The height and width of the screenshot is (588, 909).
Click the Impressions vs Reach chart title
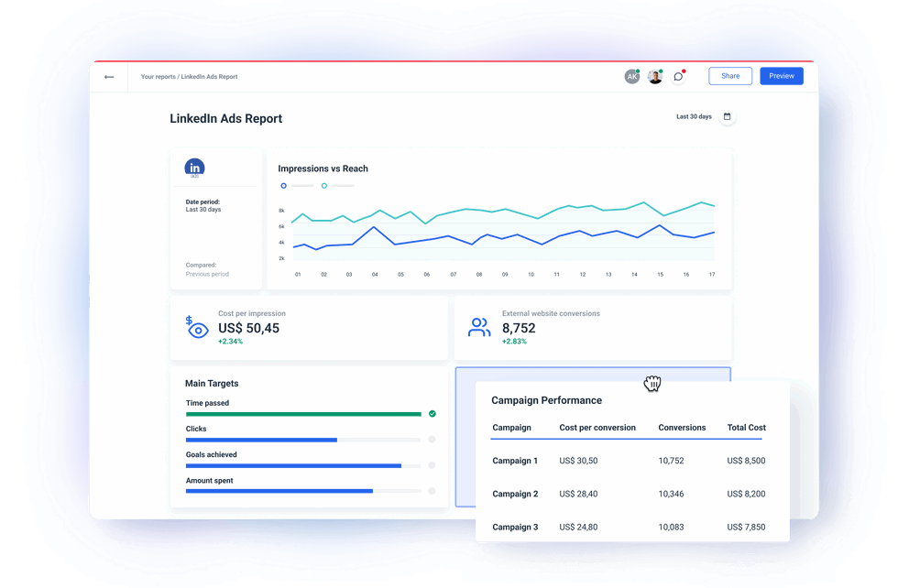tap(323, 169)
